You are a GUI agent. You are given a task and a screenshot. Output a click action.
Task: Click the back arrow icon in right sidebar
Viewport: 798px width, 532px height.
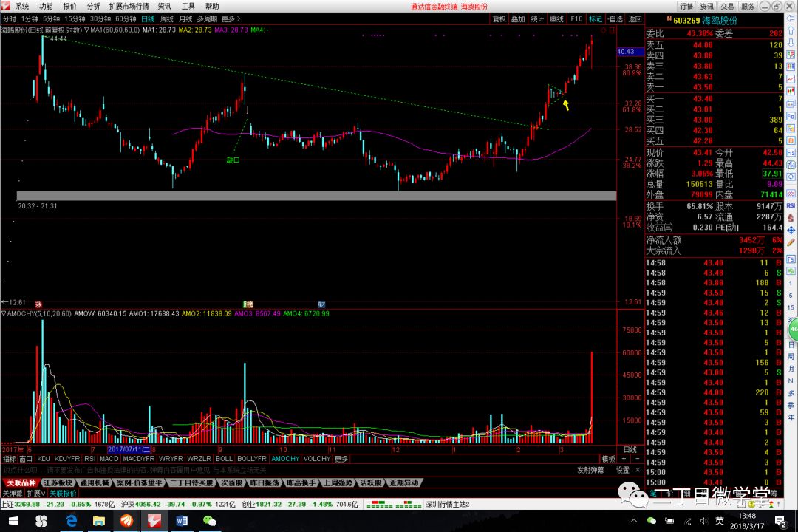coord(791,18)
